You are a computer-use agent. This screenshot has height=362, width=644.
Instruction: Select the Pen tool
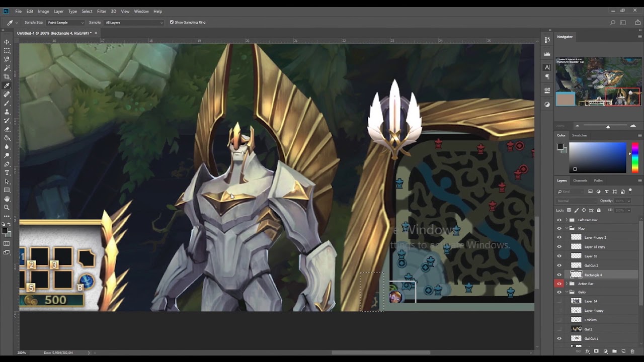tap(7, 164)
